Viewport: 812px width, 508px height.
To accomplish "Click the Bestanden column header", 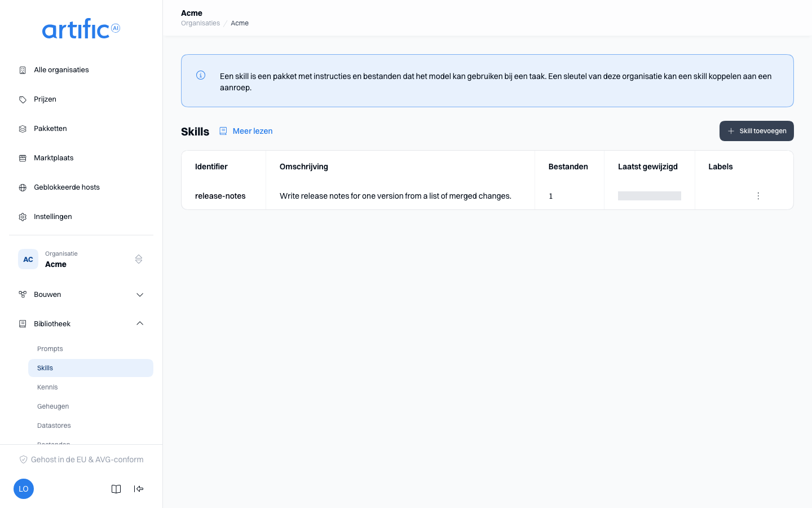I will click(x=568, y=167).
